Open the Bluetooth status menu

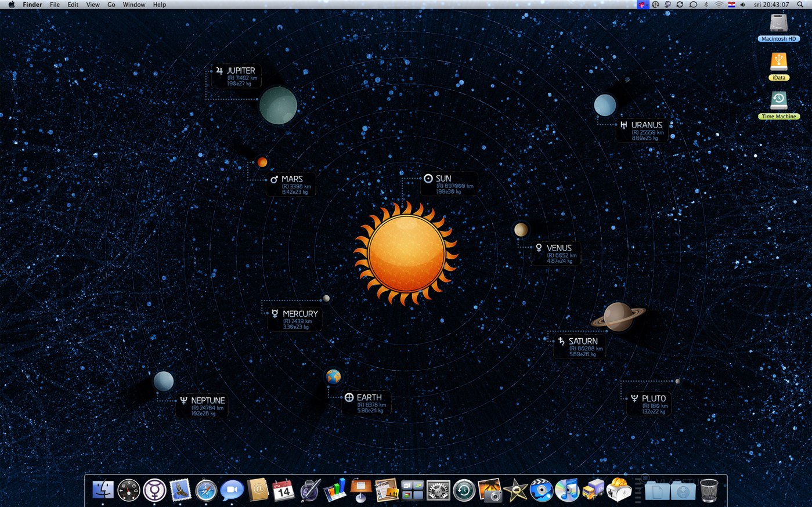tap(706, 5)
